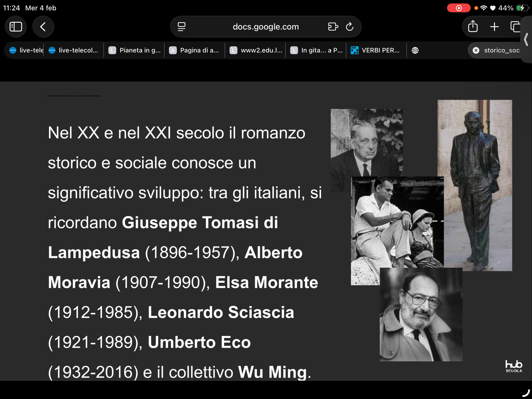The height and width of the screenshot is (399, 532).
Task: Toggle the Safari sidebar panel
Action: (16, 27)
